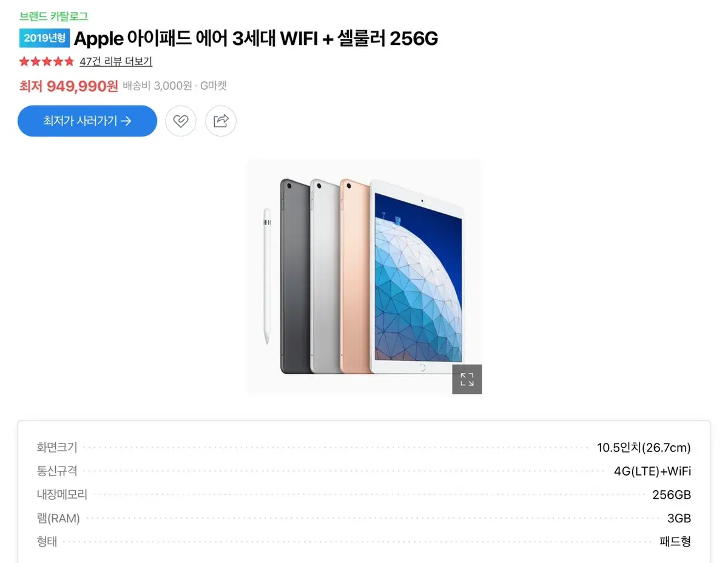Click the G마켓 seller name
This screenshot has height=563, width=728.
(214, 86)
